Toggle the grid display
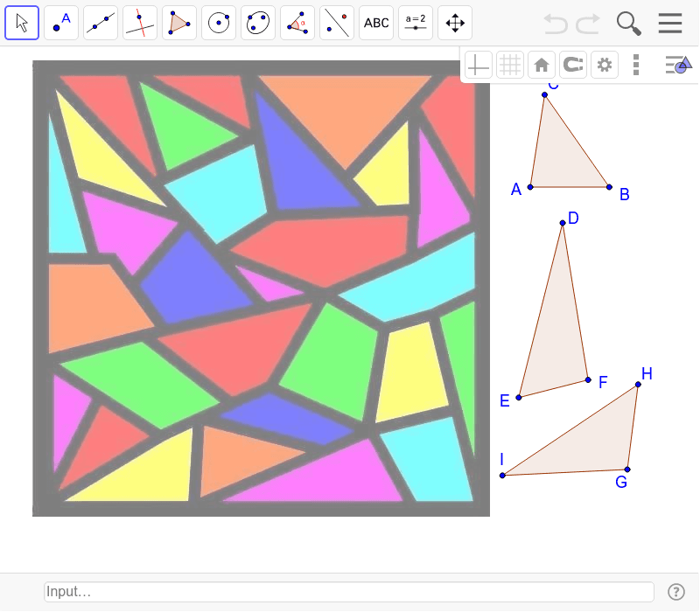Viewport: 700px width, 612px height. pyautogui.click(x=510, y=64)
